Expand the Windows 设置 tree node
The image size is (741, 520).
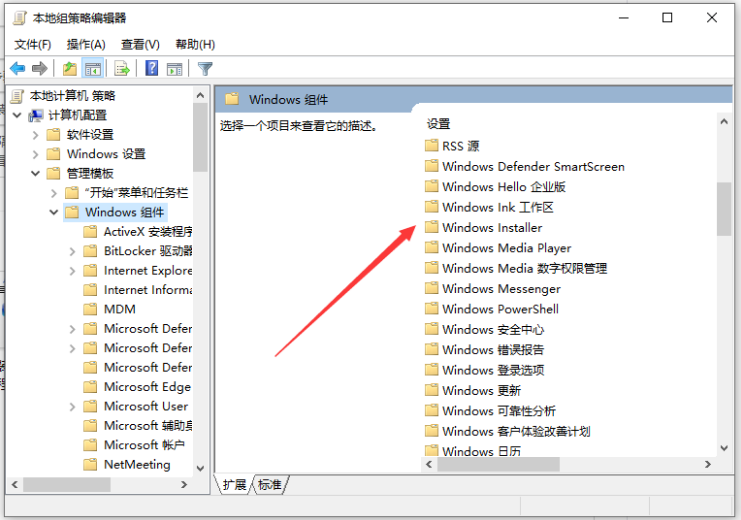[35, 154]
